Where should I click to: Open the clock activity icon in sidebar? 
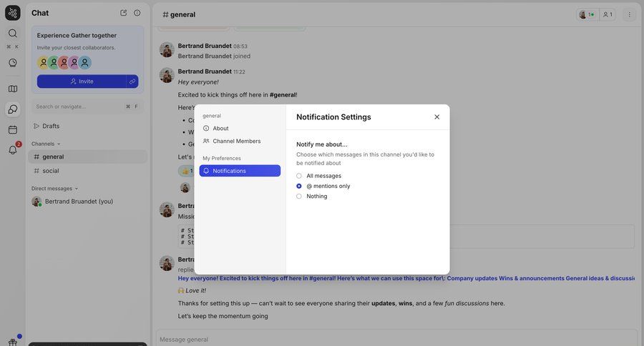[x=13, y=63]
